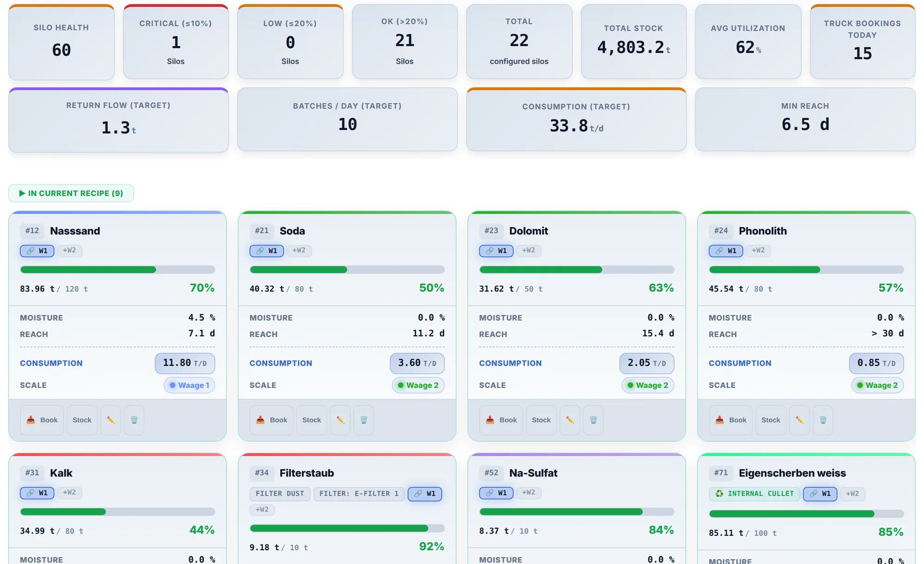Click the Total Stock 4,803.2 t tile
The image size is (924, 564).
pos(633,42)
